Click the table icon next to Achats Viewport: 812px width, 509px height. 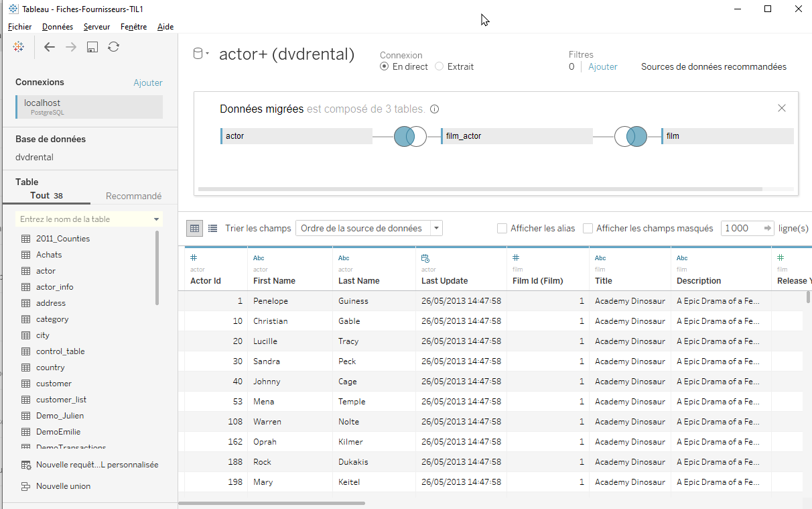(x=26, y=255)
